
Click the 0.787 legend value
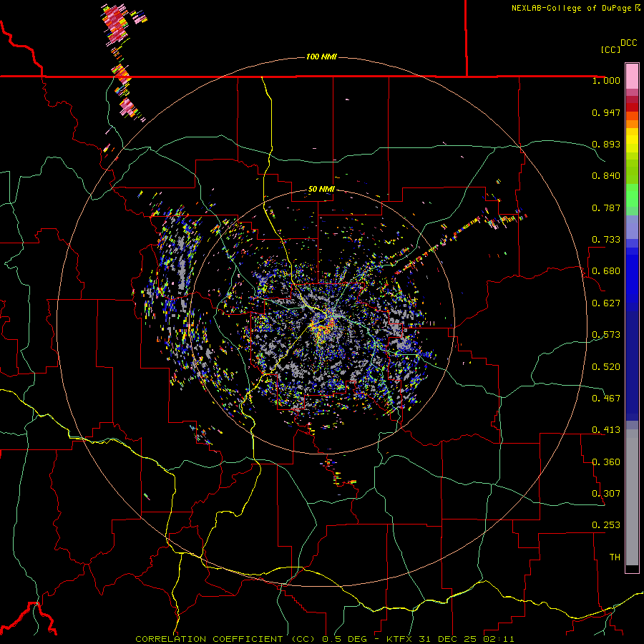click(606, 208)
